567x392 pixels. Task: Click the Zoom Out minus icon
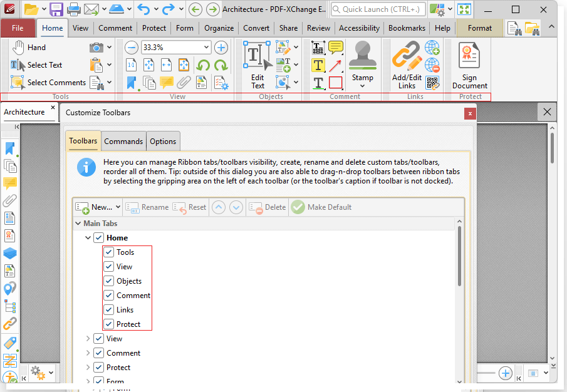click(132, 48)
